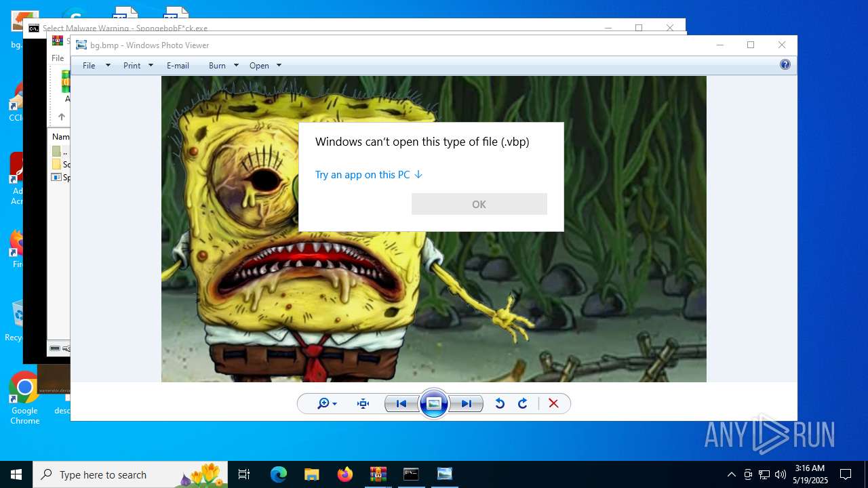This screenshot has width=868, height=488.
Task: Rotate the image clockwise
Action: (523, 404)
